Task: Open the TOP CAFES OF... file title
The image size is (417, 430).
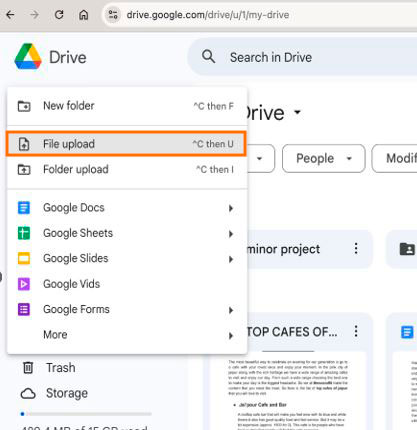Action: point(292,332)
